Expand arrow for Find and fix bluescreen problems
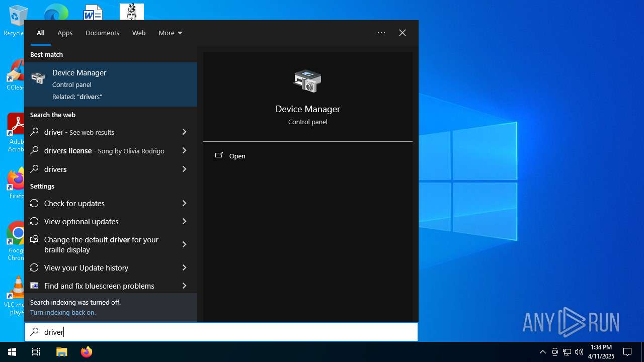The height and width of the screenshot is (362, 644). [x=184, y=286]
